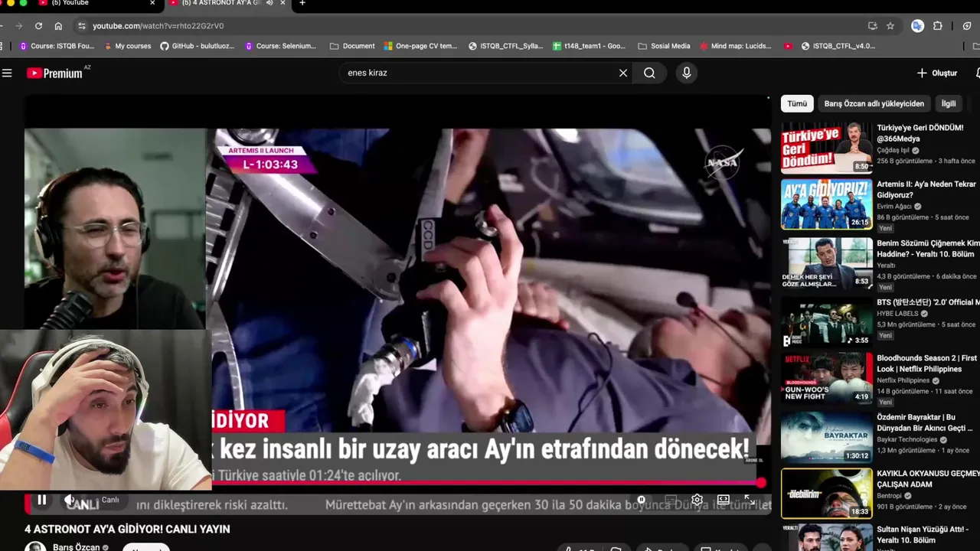This screenshot has height=551, width=980.
Task: Open the extensions puzzle icon
Action: click(938, 26)
